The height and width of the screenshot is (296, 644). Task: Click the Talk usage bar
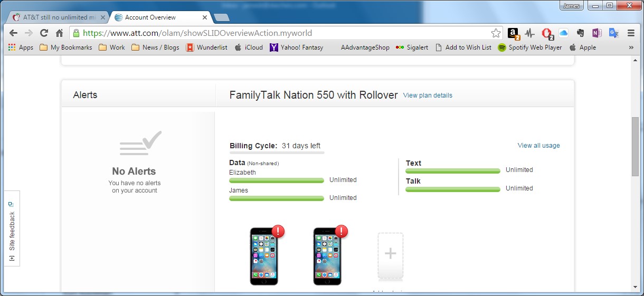[x=453, y=189]
